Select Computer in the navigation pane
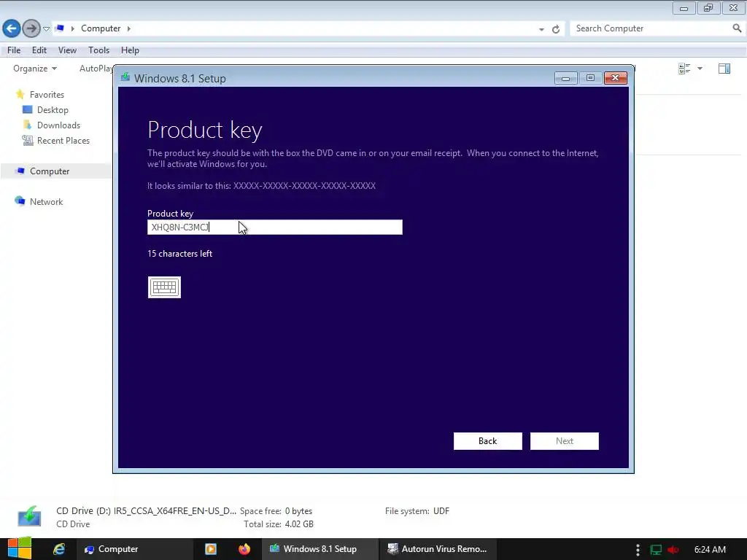This screenshot has height=560, width=747. (50, 171)
